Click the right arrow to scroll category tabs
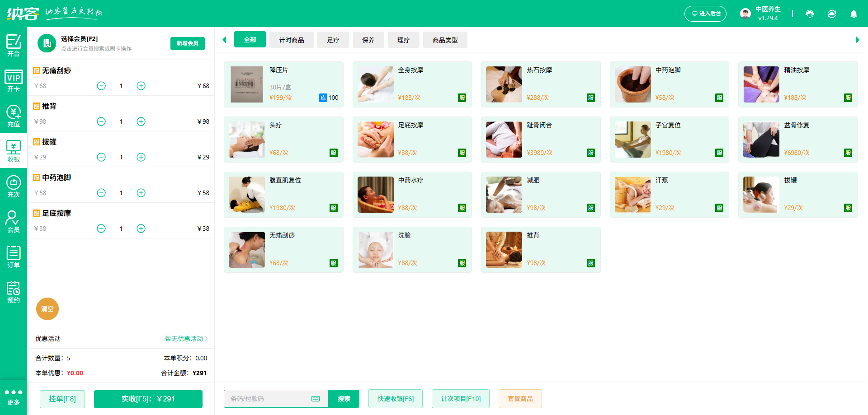This screenshot has width=868, height=415. (858, 40)
